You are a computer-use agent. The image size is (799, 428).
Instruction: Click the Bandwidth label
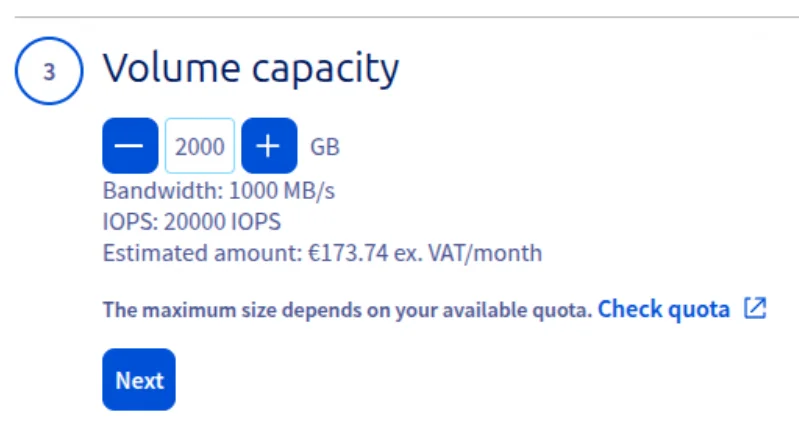(x=164, y=191)
